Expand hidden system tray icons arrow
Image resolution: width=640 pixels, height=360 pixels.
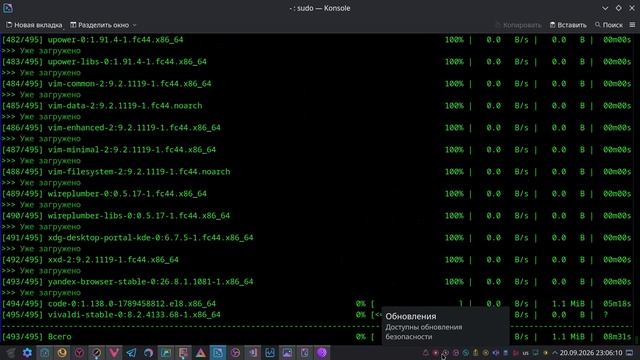tap(555, 353)
